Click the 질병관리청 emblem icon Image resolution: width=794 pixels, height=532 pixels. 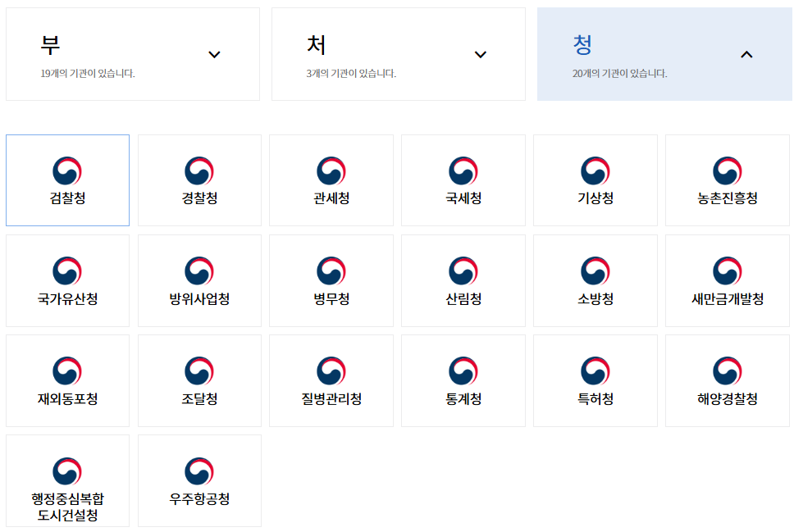click(331, 371)
